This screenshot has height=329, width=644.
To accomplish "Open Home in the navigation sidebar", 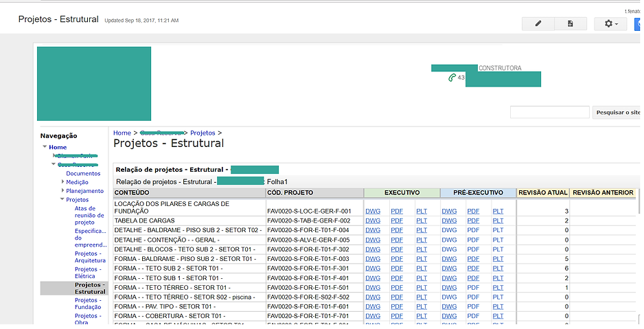I will coord(58,147).
